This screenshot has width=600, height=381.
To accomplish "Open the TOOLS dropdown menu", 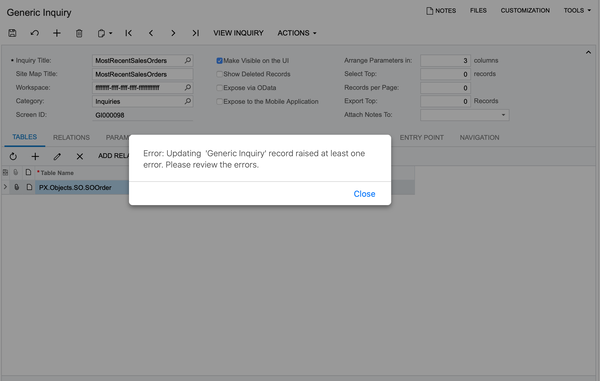I will [x=577, y=11].
